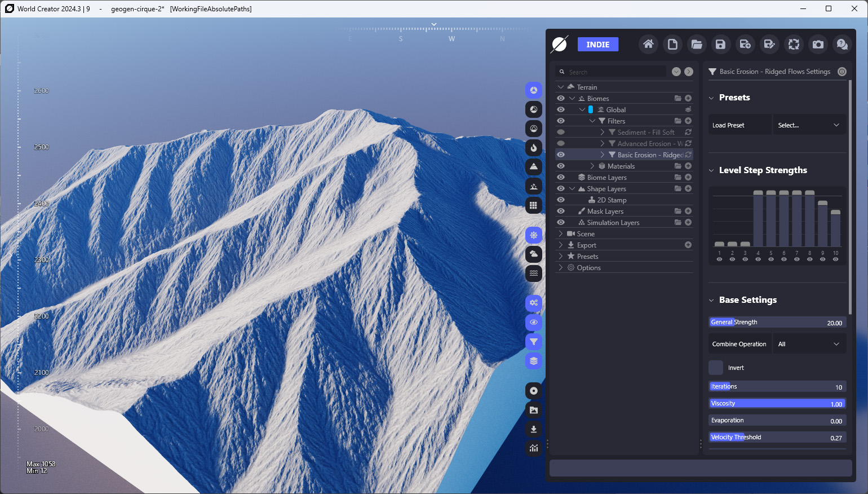
Task: Toggle the eye overlay button in viewport toolbar
Action: click(534, 323)
